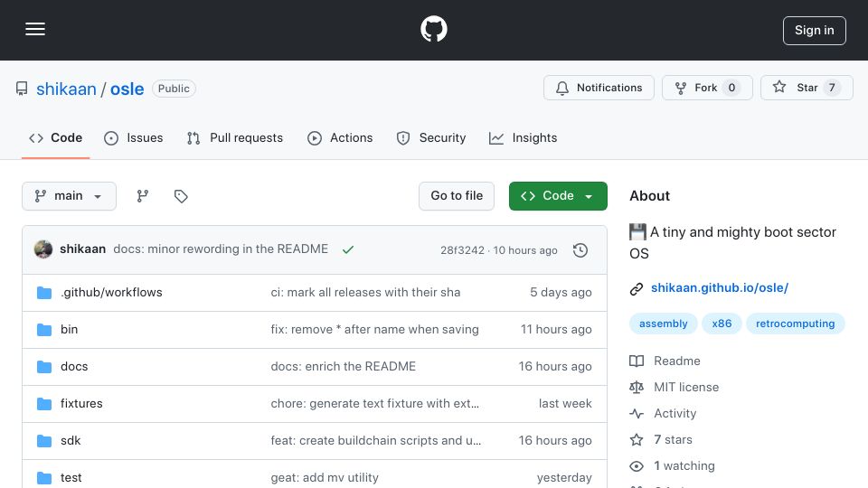This screenshot has height=488, width=868.
Task: Click the Go to file button
Action: click(x=457, y=196)
